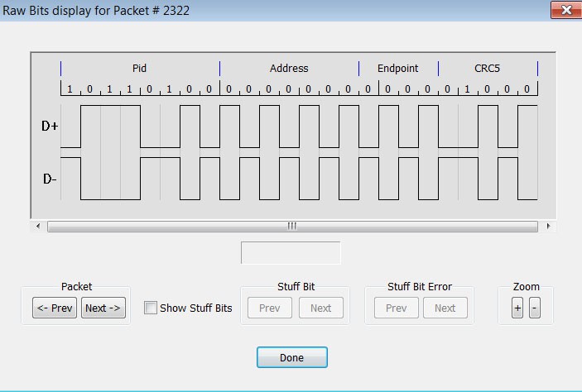The height and width of the screenshot is (392, 582).
Task: Click the Stuff Bit Prev button
Action: 269,308
